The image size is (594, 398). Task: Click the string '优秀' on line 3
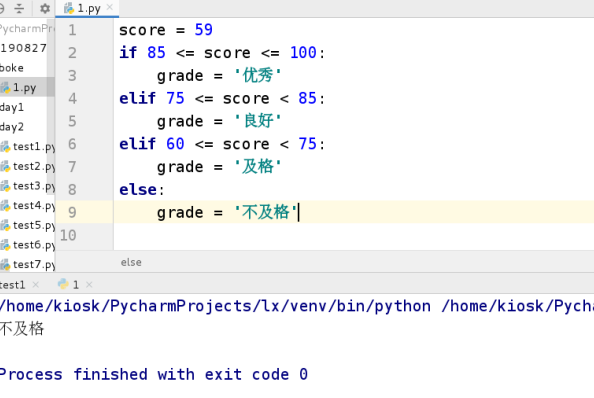click(x=258, y=75)
